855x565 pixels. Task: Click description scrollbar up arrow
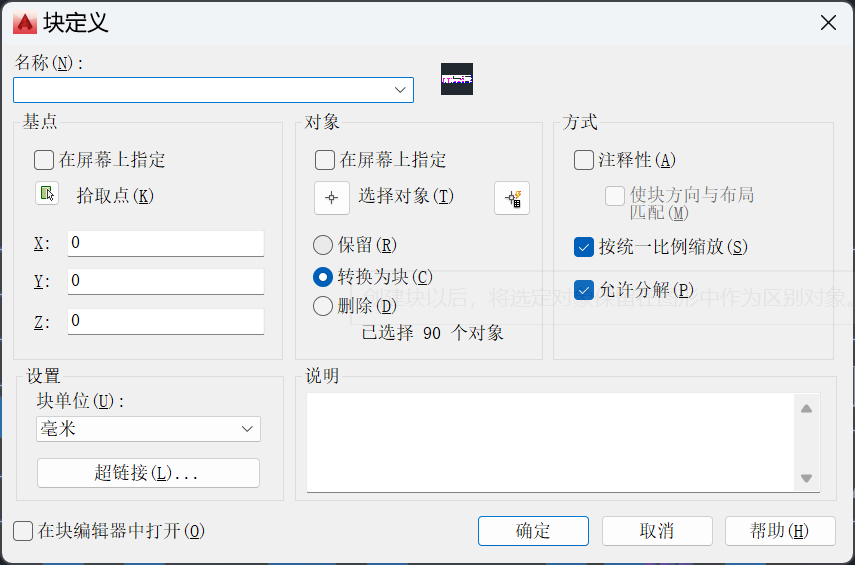pos(806,408)
